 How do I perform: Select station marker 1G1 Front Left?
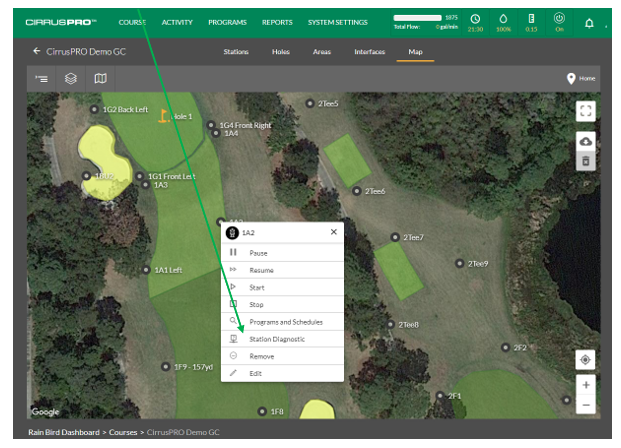point(139,176)
